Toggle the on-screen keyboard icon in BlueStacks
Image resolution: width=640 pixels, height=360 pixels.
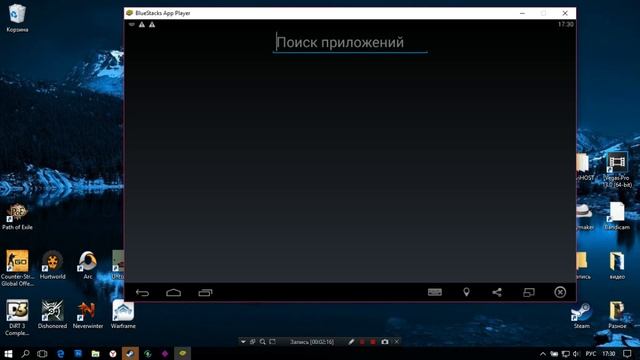click(435, 292)
